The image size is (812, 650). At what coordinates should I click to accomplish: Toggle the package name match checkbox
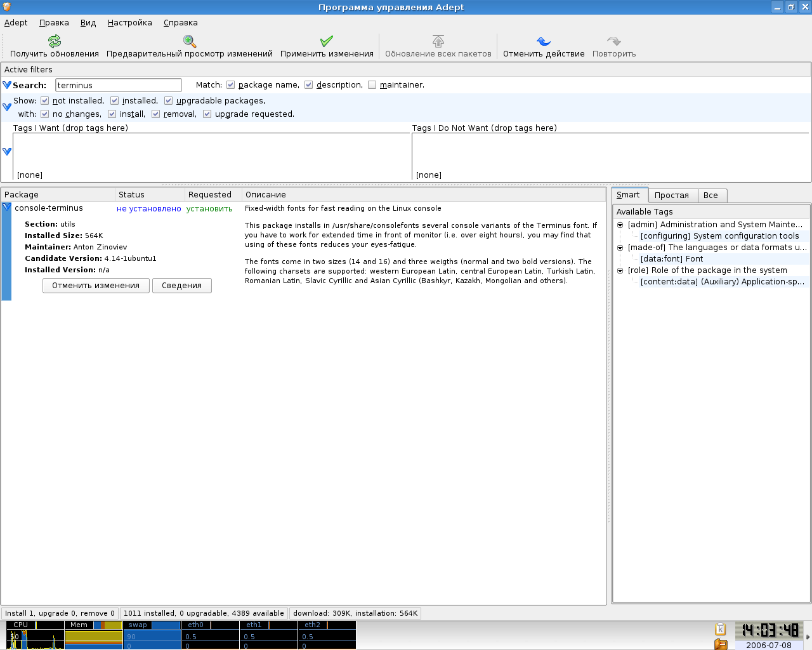click(x=230, y=85)
